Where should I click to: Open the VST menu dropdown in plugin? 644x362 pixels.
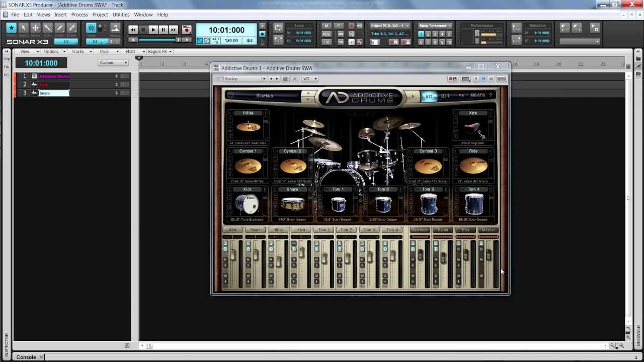click(x=309, y=79)
